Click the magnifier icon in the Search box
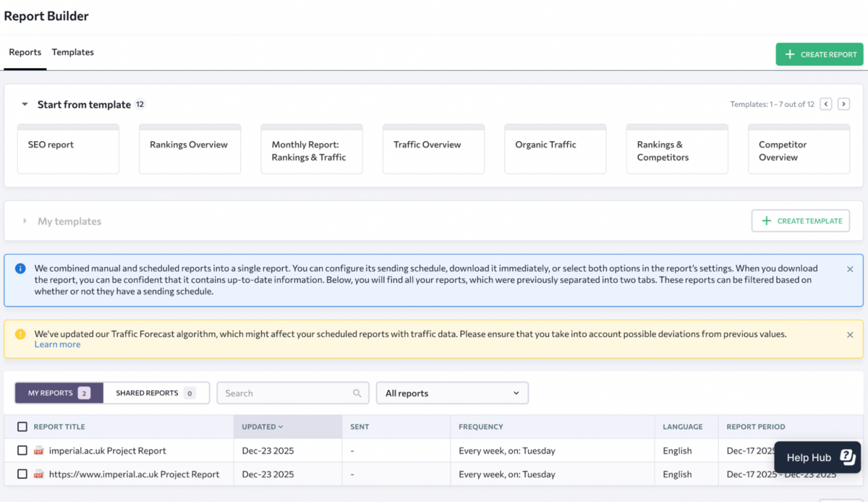Screen dimensions: 868x502 (357, 393)
